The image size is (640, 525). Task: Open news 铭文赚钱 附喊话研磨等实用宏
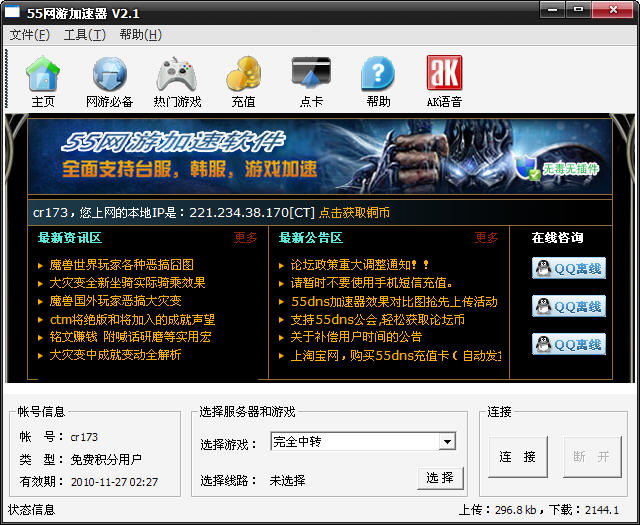pos(130,337)
